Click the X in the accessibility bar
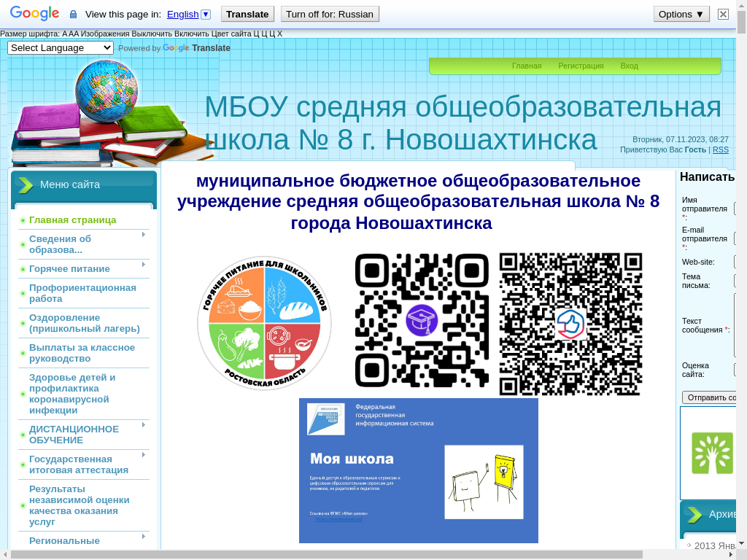The width and height of the screenshot is (747, 560). pyautogui.click(x=279, y=34)
